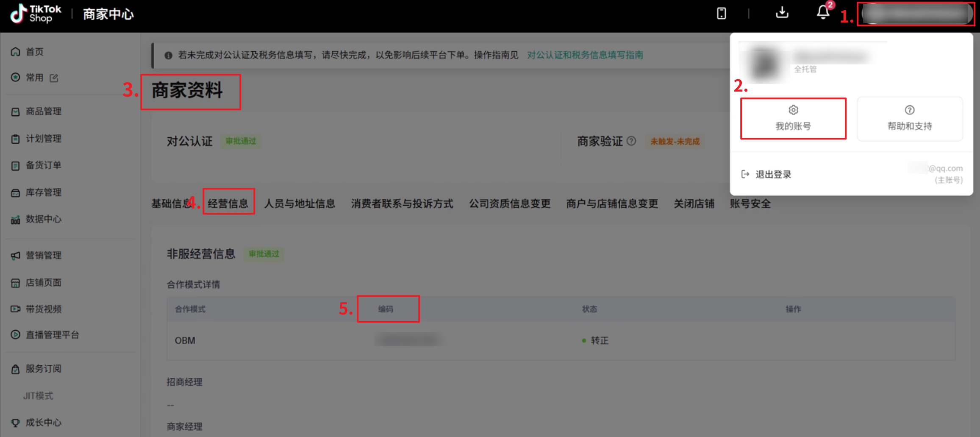Viewport: 980px width, 437px height.
Task: Click the TikTok Shop logo
Action: [36, 14]
